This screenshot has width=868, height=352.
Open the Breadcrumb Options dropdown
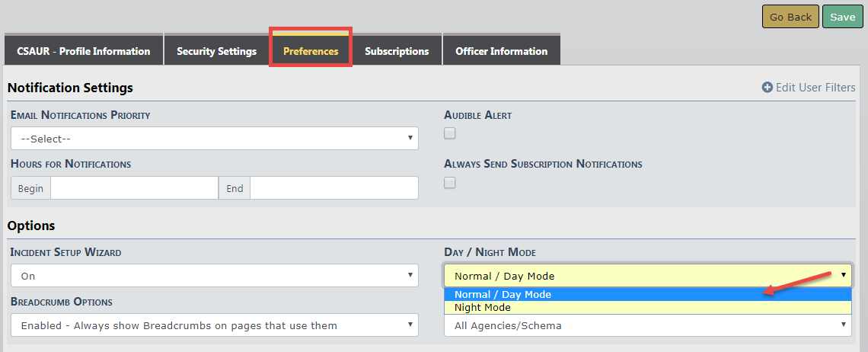[214, 325]
